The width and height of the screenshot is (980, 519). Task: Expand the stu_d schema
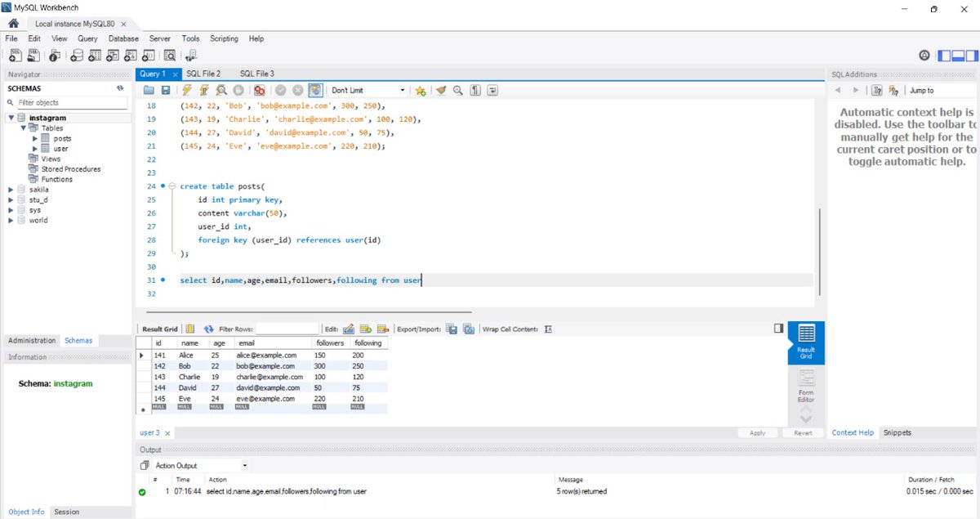pyautogui.click(x=11, y=199)
